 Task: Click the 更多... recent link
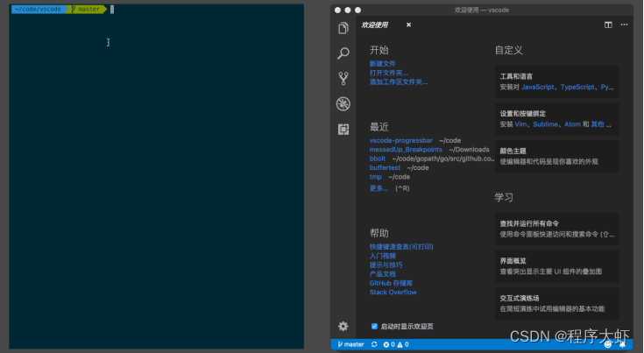pos(379,188)
